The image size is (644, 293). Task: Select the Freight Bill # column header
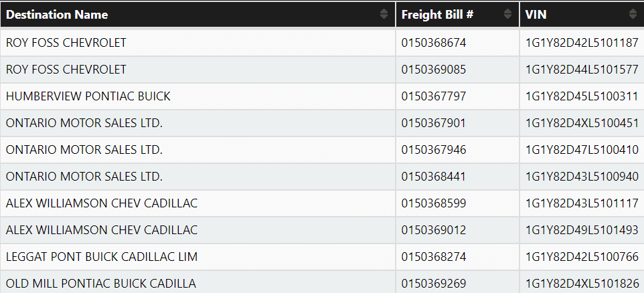(438, 14)
